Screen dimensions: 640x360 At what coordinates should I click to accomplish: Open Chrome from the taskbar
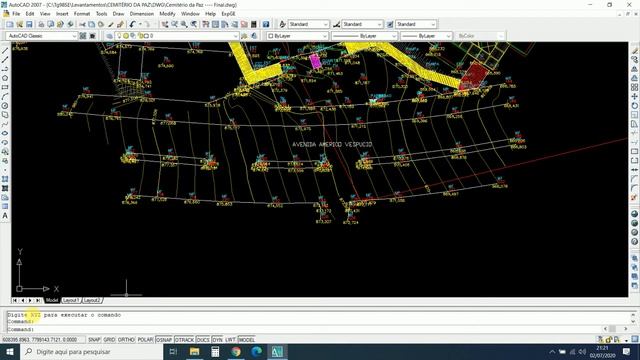tap(236, 351)
